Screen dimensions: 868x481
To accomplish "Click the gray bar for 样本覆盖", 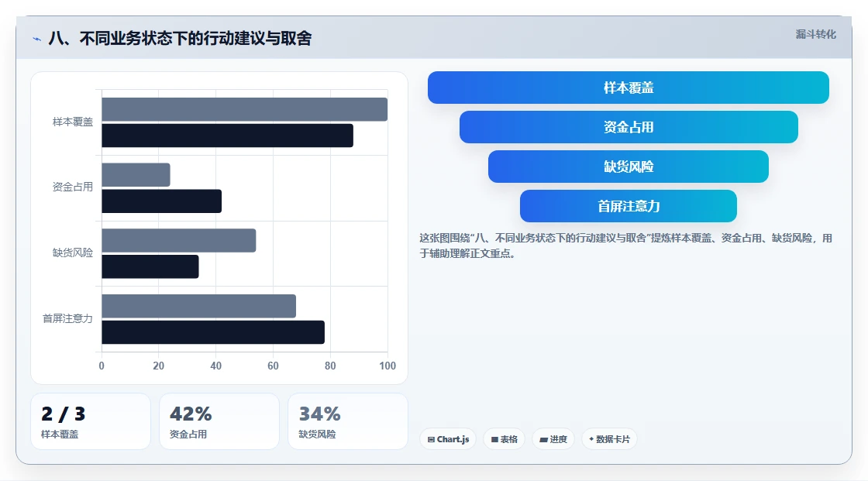I will click(245, 109).
